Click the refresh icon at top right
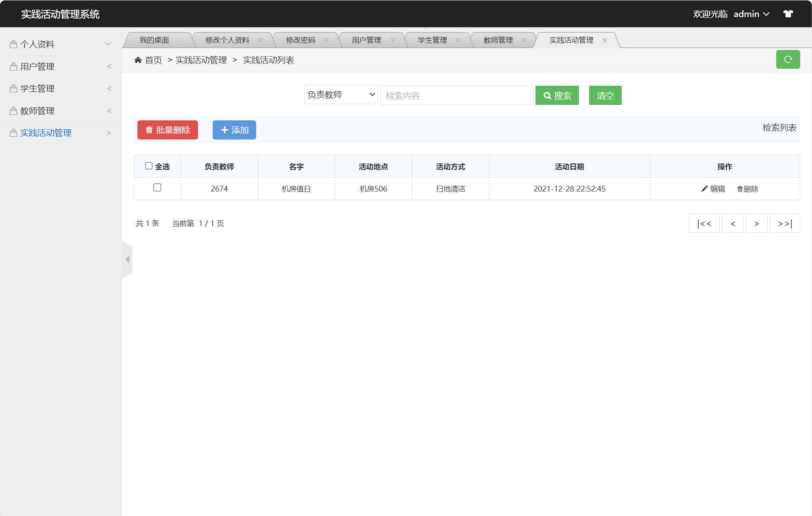 pyautogui.click(x=788, y=59)
